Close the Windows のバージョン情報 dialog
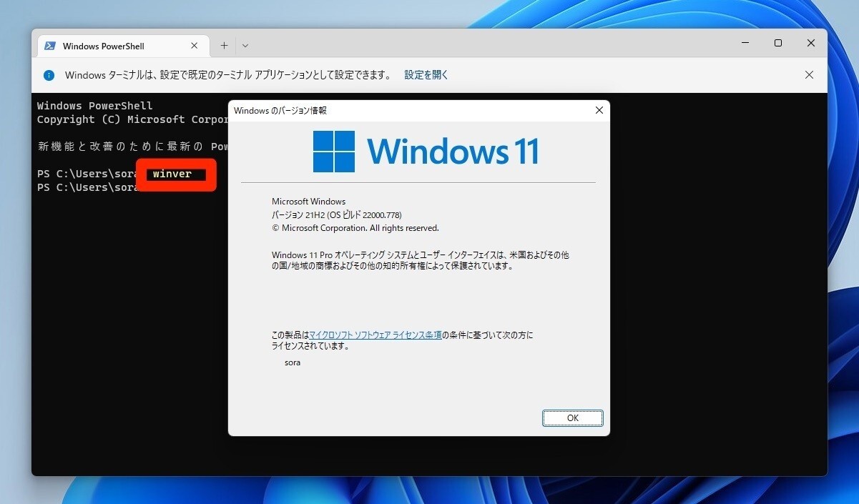859x504 pixels. point(599,110)
